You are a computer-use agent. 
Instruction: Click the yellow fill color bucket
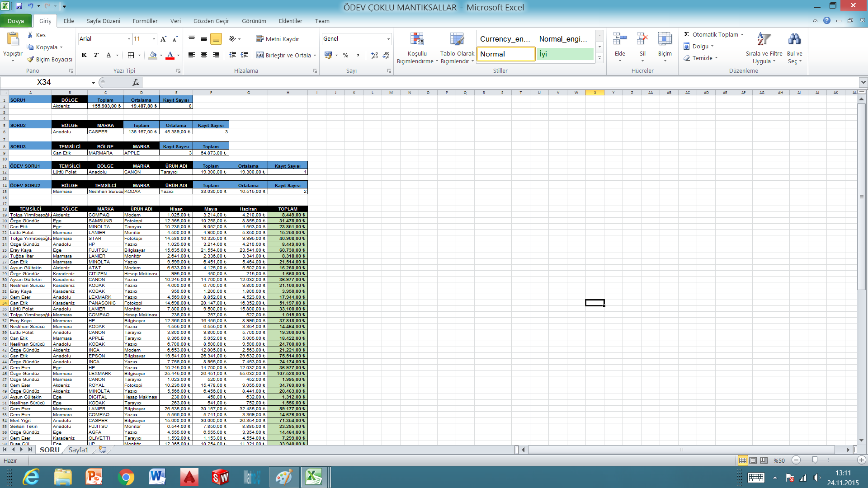pos(153,55)
